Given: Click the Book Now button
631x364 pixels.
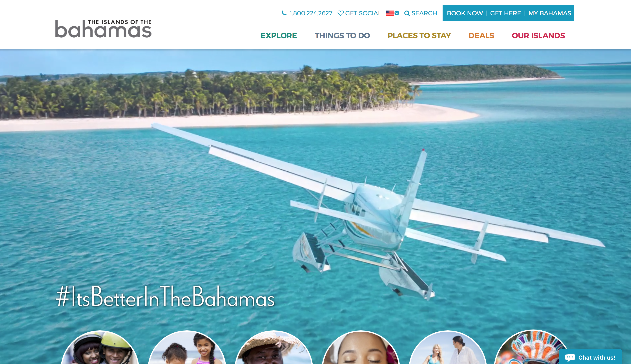Looking at the screenshot, I should coord(465,13).
